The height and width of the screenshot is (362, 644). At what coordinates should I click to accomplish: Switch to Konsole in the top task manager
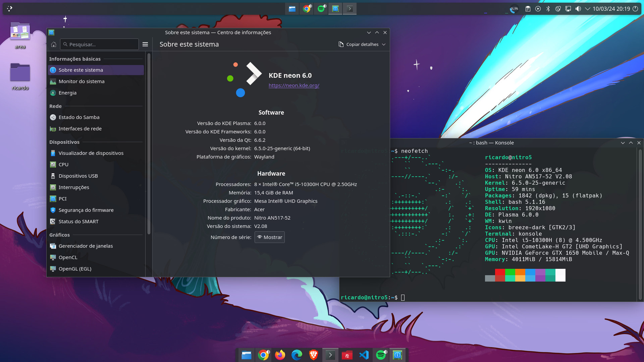point(350,9)
